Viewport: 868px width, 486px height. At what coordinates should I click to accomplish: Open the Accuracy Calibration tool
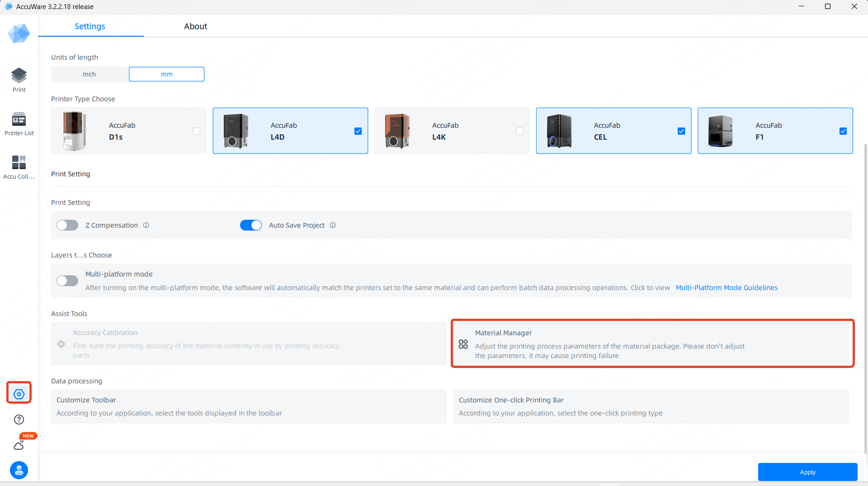(249, 344)
